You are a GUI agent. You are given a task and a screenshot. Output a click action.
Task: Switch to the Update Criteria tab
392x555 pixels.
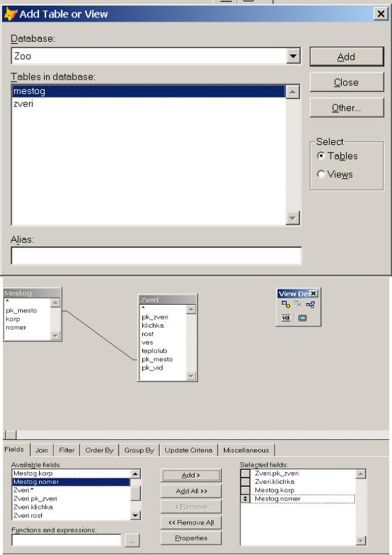(x=188, y=450)
